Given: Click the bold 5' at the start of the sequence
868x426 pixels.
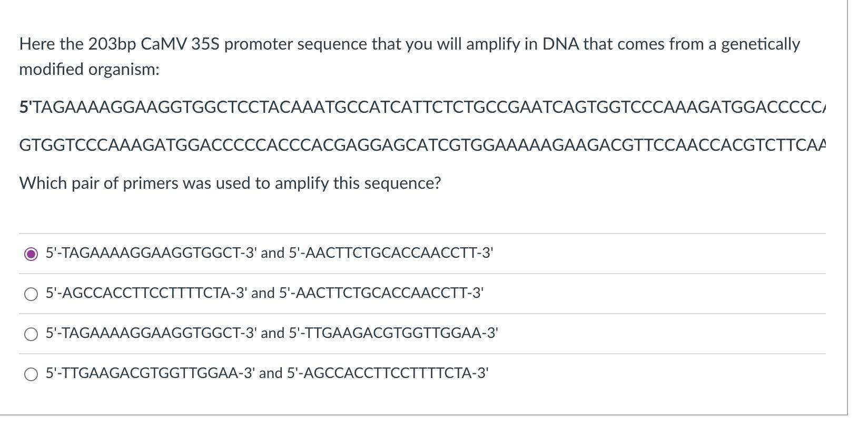Looking at the screenshot, I should coord(26,108).
